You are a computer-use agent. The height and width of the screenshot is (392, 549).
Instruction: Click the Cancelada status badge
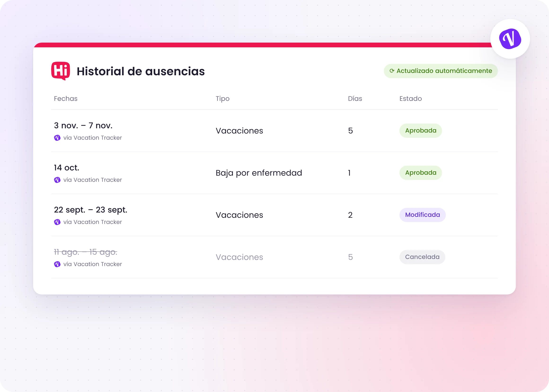(x=422, y=257)
